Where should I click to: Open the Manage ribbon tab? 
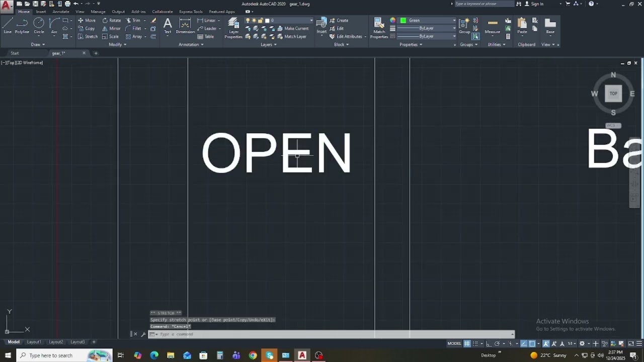coord(98,12)
